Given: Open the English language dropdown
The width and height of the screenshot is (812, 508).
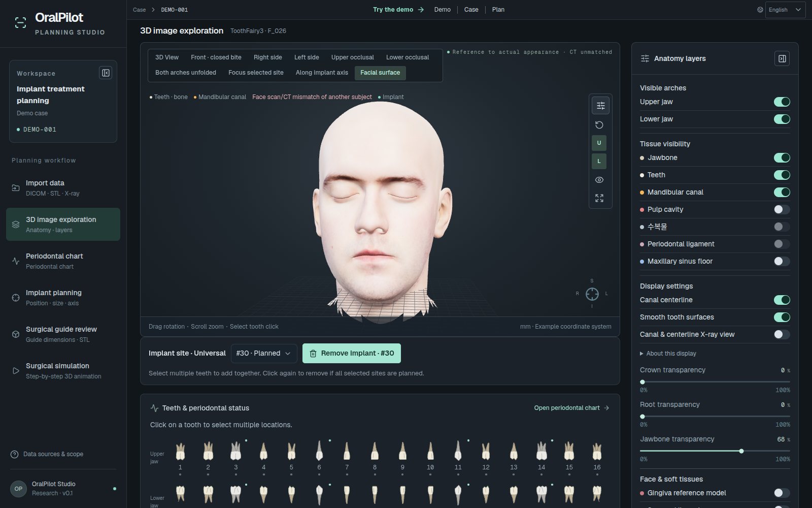Looking at the screenshot, I should click(785, 10).
